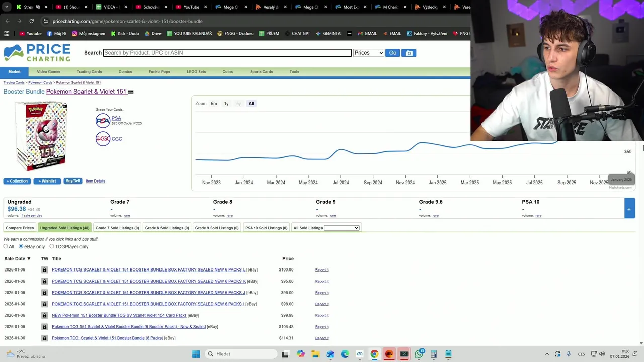644x362 pixels.
Task: Open the Můj instagram bookmark
Action: pos(89,33)
